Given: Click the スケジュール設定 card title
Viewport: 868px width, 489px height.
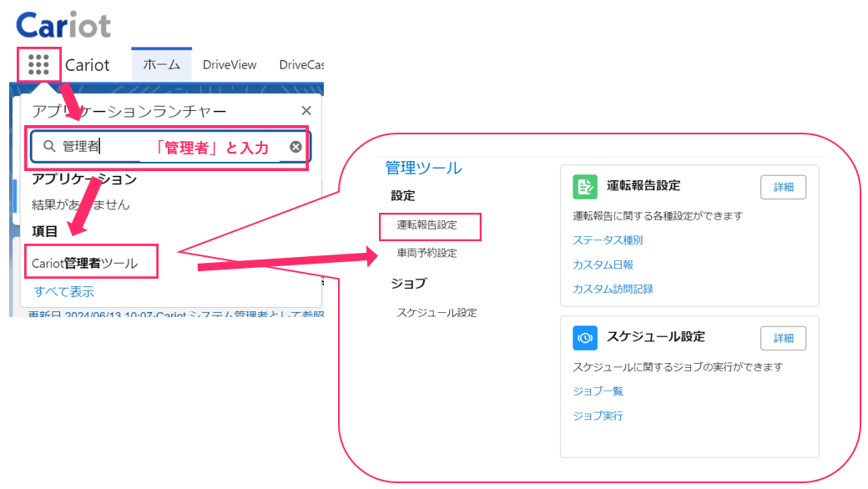Looking at the screenshot, I should [656, 336].
